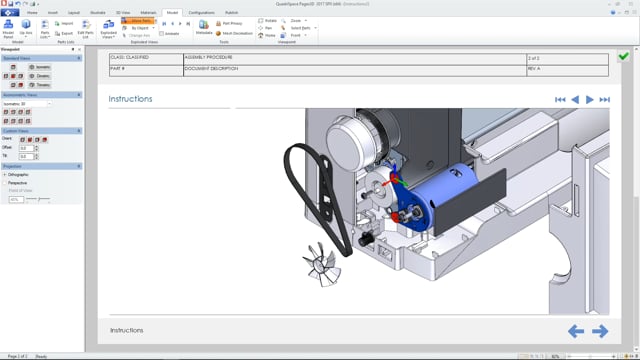
Task: Click the Home viewpoint icon
Action: click(x=267, y=36)
